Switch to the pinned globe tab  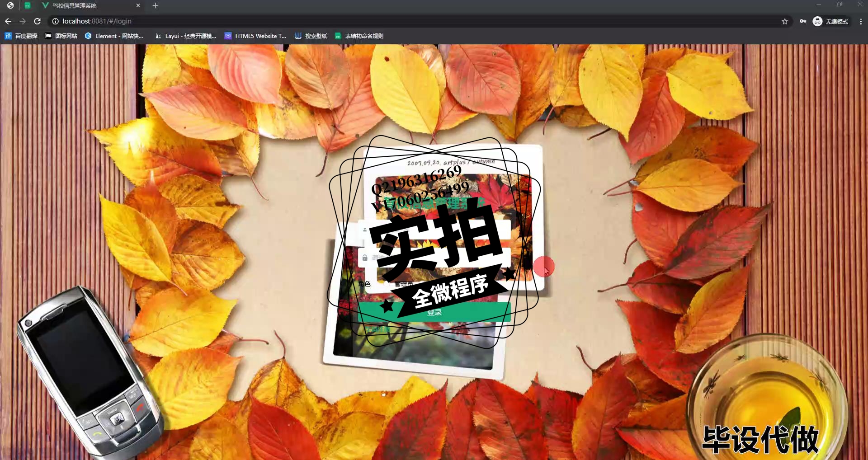pyautogui.click(x=10, y=5)
